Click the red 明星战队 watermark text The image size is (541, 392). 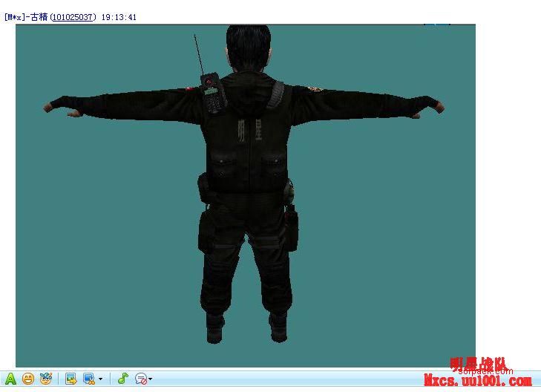point(479,365)
